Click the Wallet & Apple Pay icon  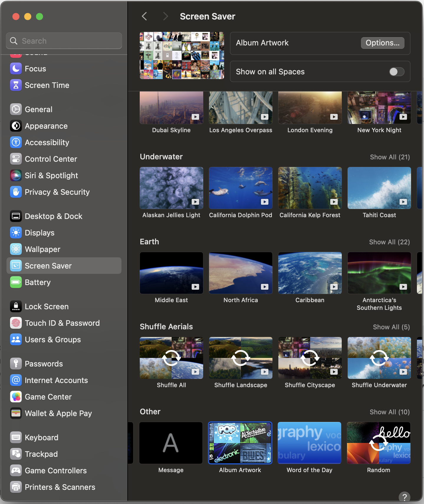point(16,413)
